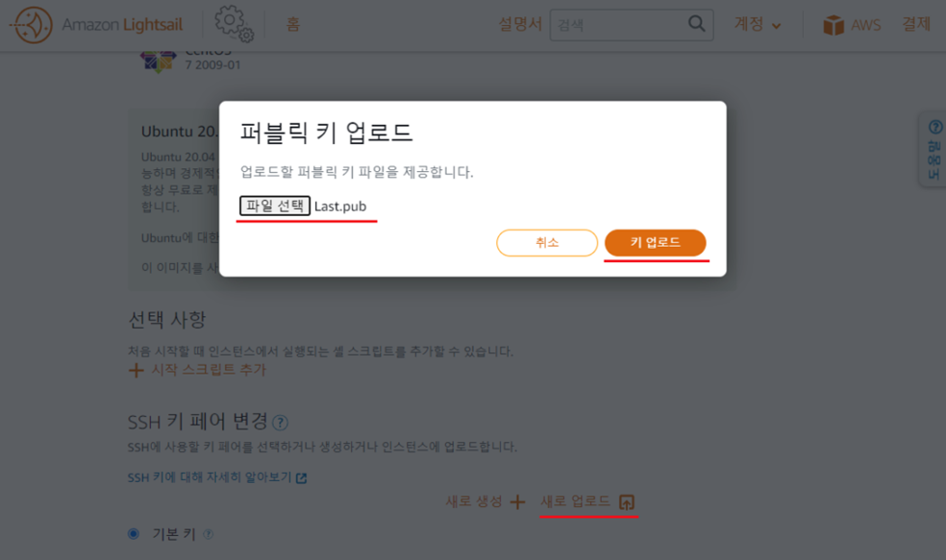Expand the 계정 dropdown menu

click(x=758, y=24)
